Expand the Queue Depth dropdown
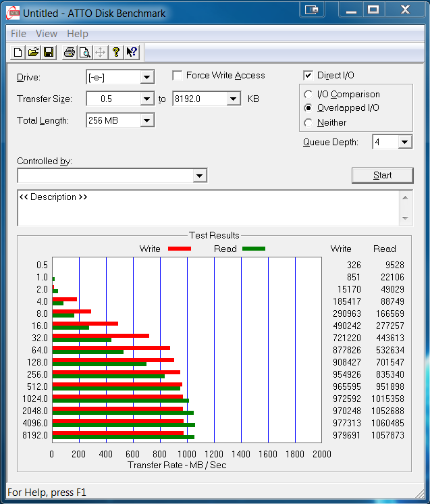The image size is (430, 504). point(404,142)
